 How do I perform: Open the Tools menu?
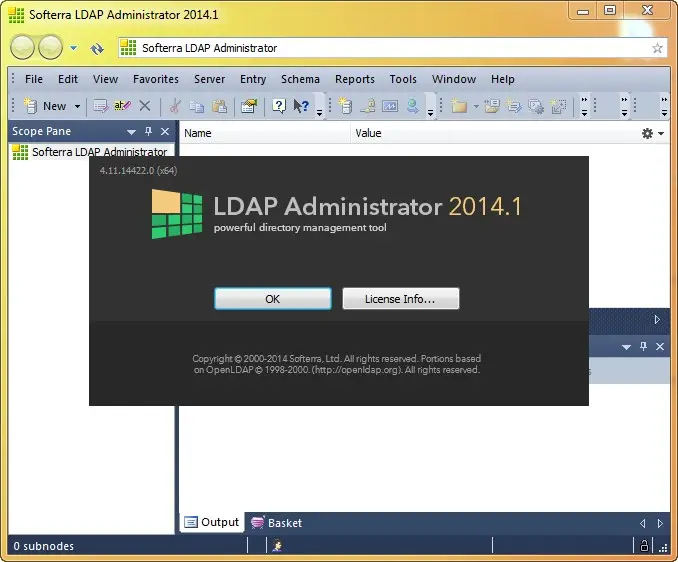coord(403,79)
